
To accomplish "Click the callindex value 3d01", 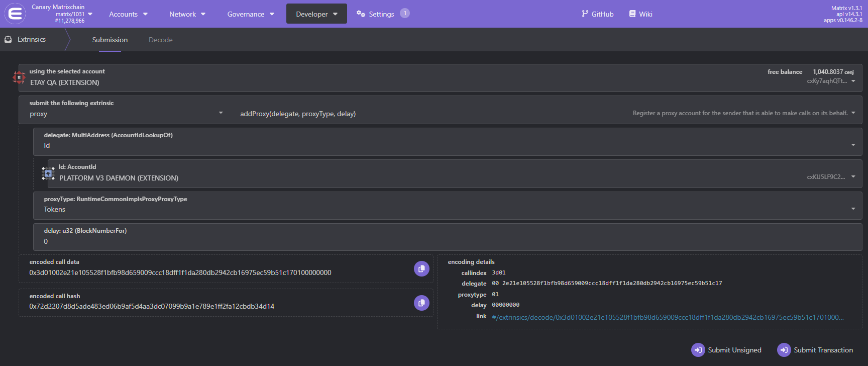I will pyautogui.click(x=499, y=272).
